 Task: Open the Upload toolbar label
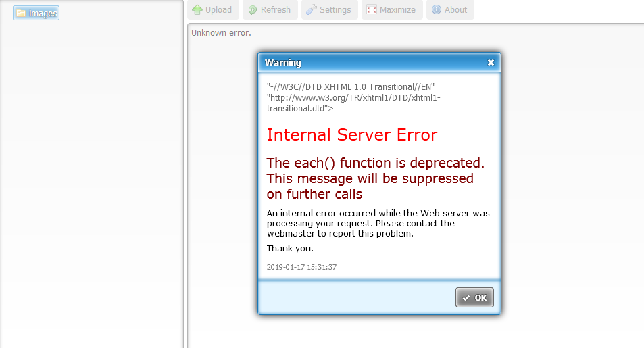click(x=218, y=10)
